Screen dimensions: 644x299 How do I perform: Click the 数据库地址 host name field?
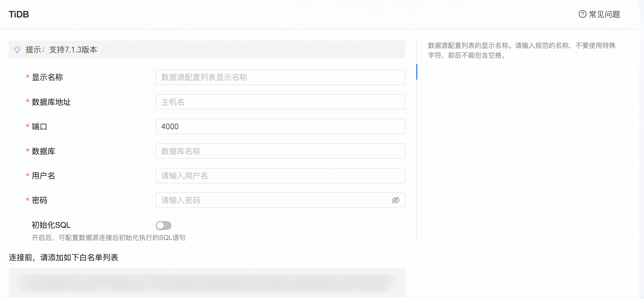coord(280,102)
